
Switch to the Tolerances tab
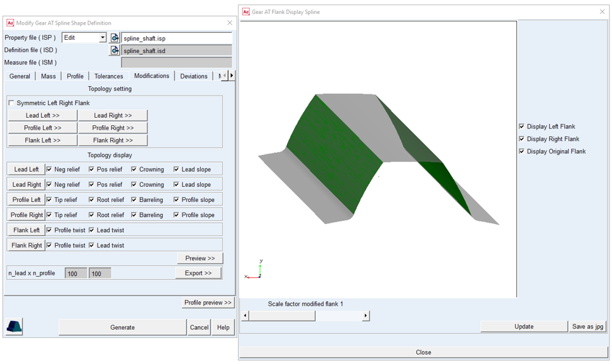tap(108, 76)
